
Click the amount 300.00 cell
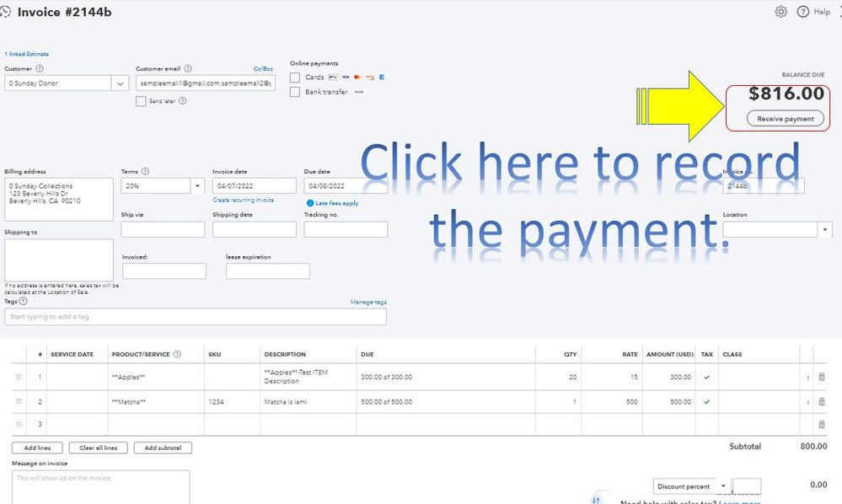668,377
